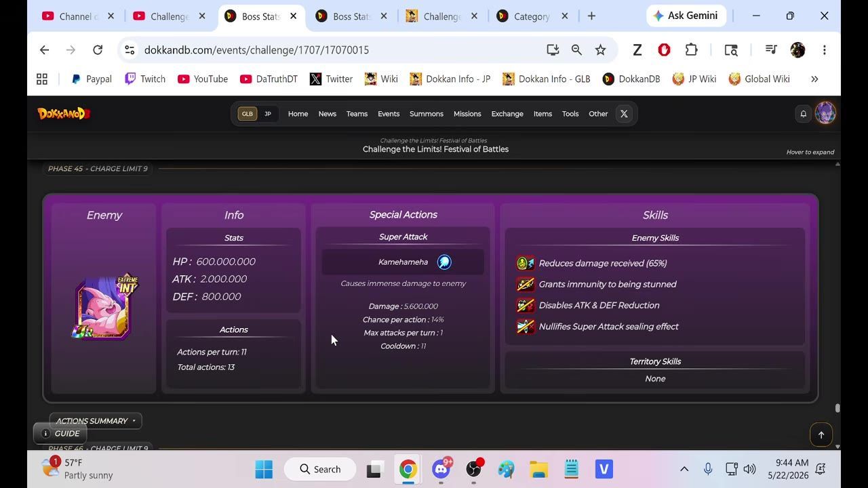
Task: Open Discord from the taskbar
Action: click(x=441, y=469)
